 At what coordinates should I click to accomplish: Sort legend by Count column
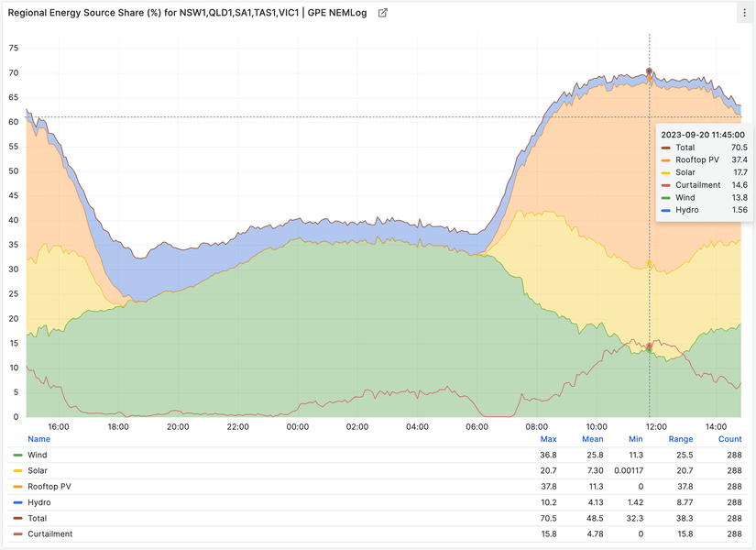coord(730,439)
